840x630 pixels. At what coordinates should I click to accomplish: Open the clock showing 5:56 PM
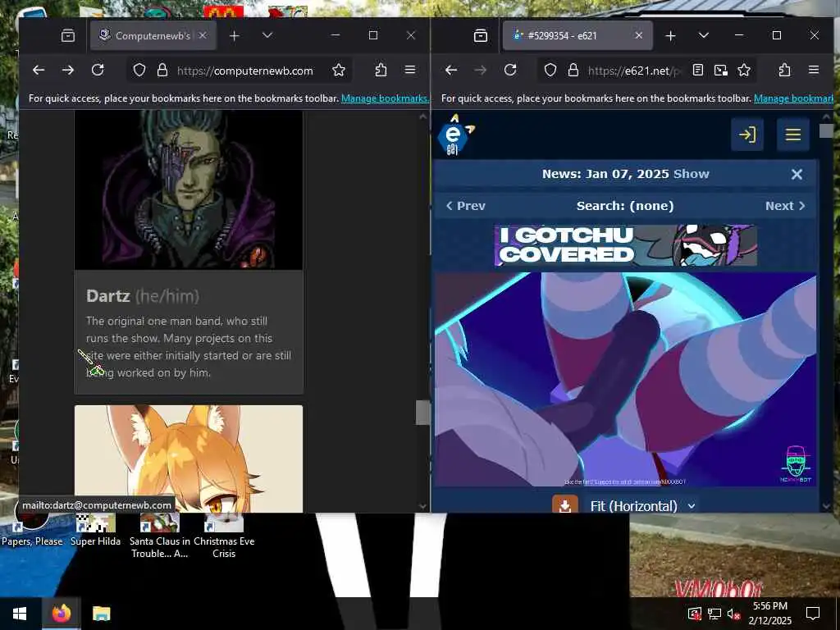(x=769, y=614)
